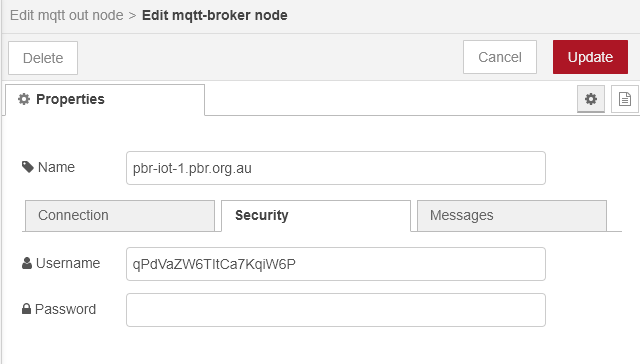
Task: Click the Edit mqtt-broker node breadcrumb title
Action: [x=215, y=16]
